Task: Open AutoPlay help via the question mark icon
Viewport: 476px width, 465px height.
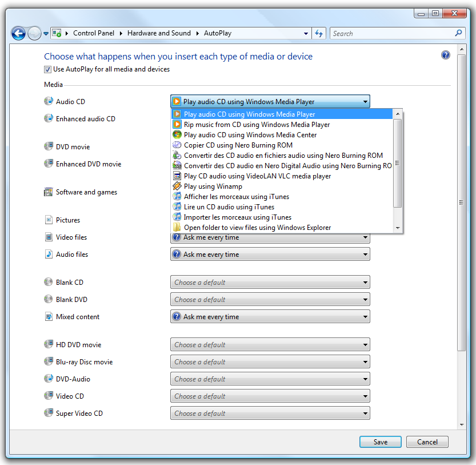Action: click(446, 55)
